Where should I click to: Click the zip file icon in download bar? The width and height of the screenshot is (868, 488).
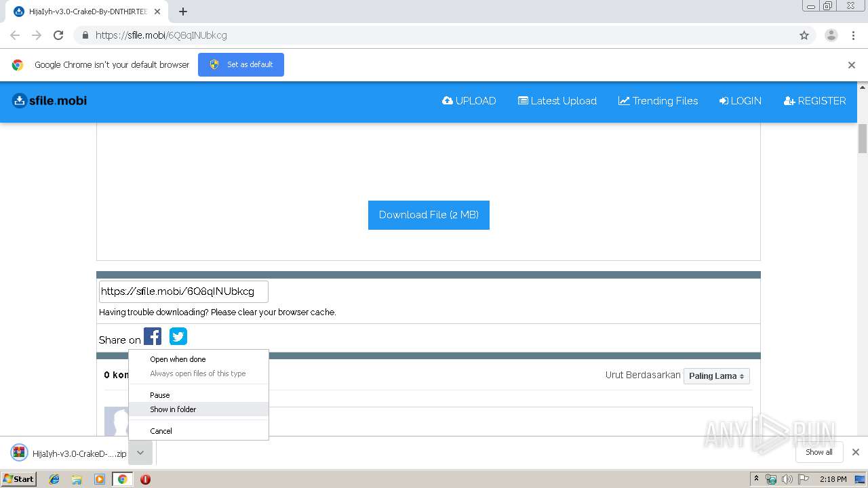click(x=19, y=453)
